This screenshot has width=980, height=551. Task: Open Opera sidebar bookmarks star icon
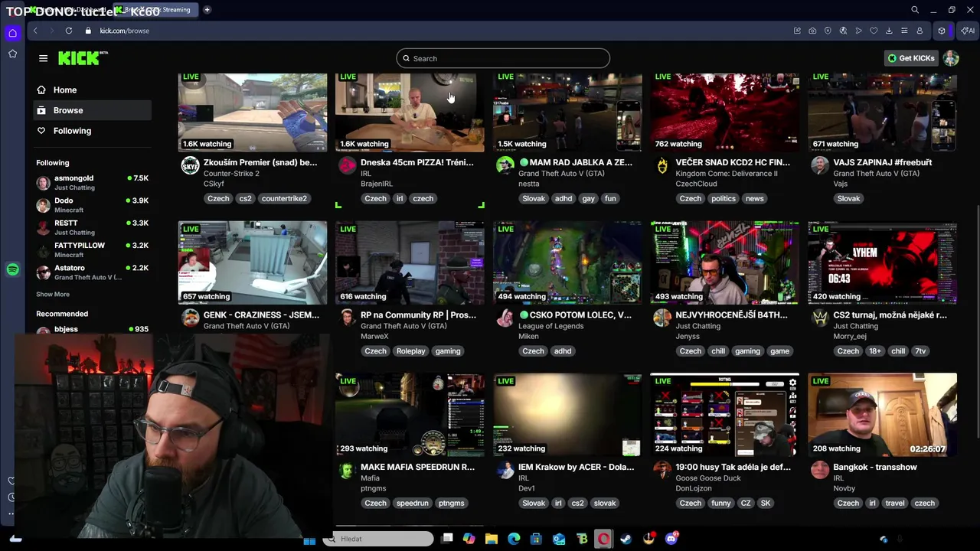click(x=12, y=54)
